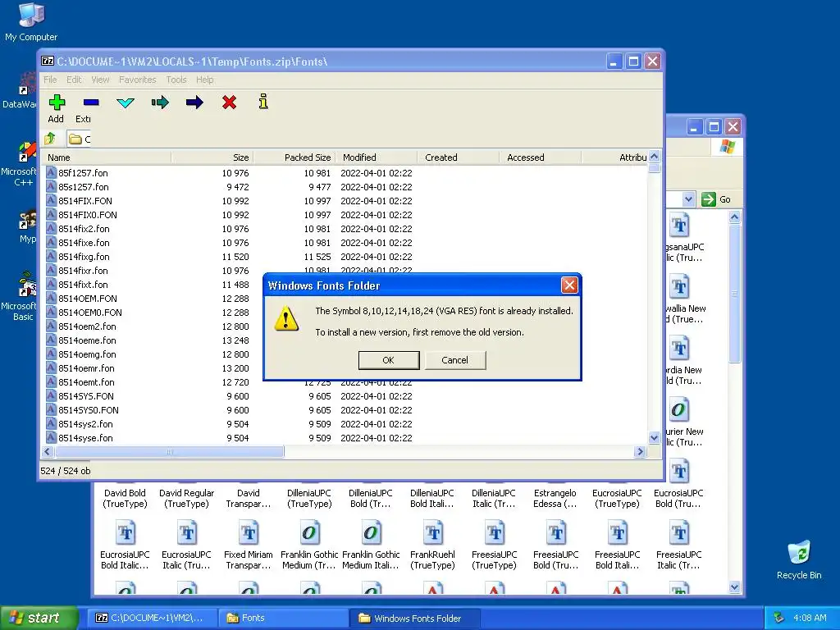Click the 7-Zip title bar app icon
This screenshot has height=630, width=840.
48,61
